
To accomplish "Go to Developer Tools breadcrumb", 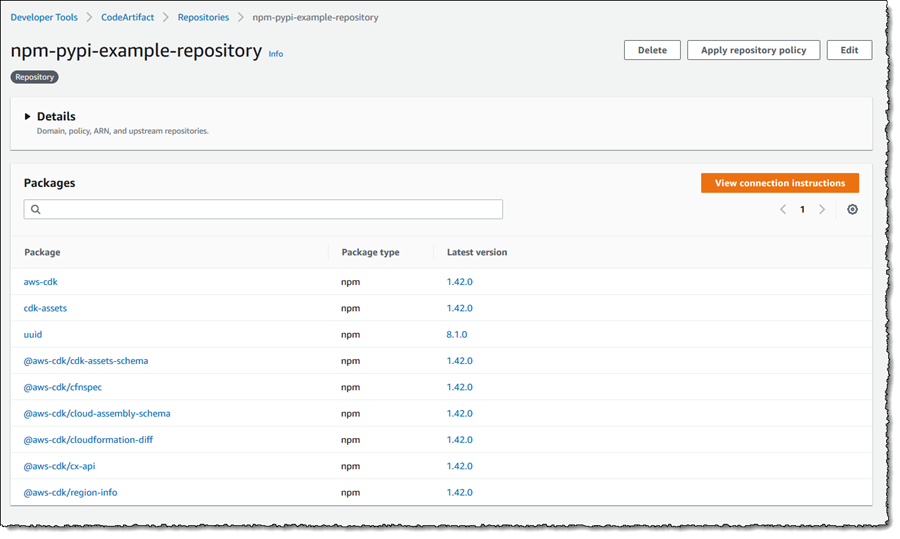I will point(44,17).
